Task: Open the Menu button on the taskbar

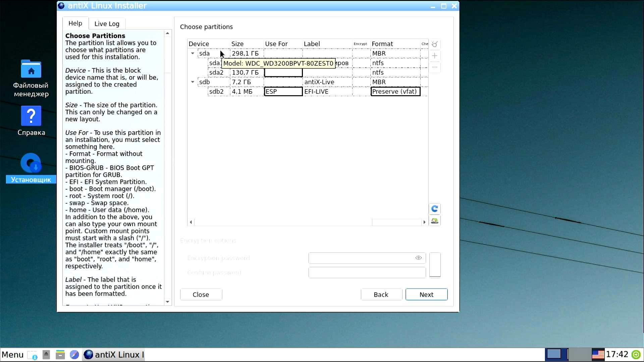Action: click(x=12, y=355)
